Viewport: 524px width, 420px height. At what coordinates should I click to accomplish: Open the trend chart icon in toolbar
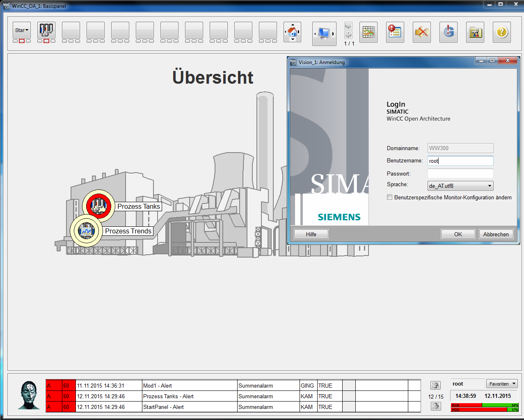coord(368,32)
